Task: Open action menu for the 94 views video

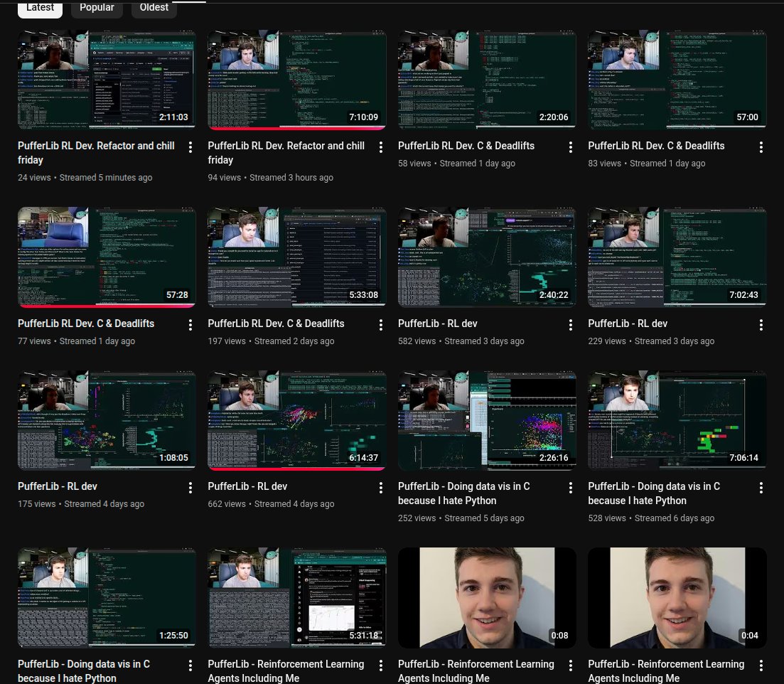Action: (x=381, y=147)
